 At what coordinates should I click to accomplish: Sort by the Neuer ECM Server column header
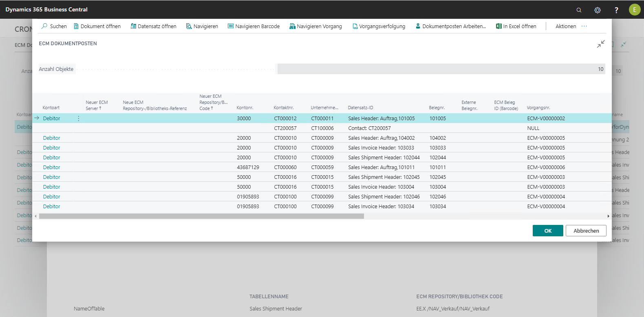tap(97, 106)
